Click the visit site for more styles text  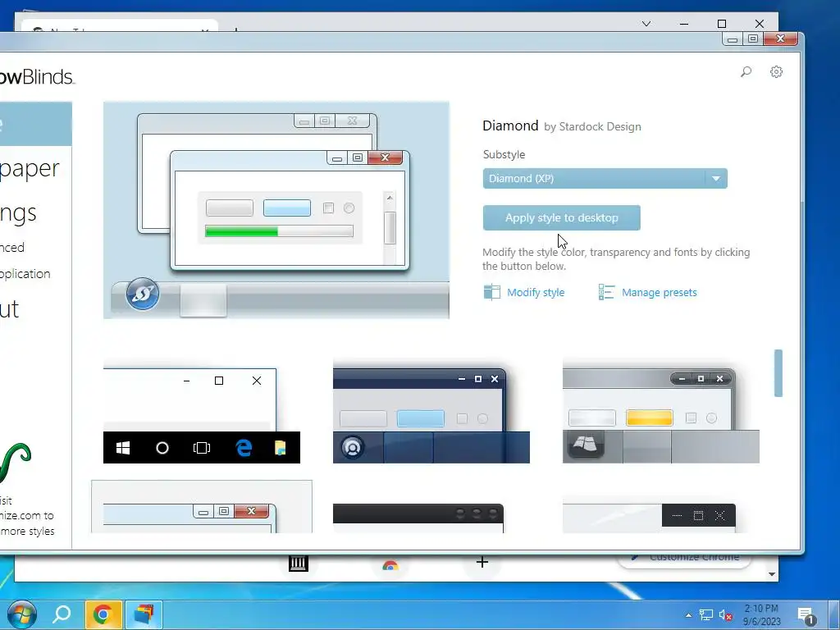click(27, 515)
